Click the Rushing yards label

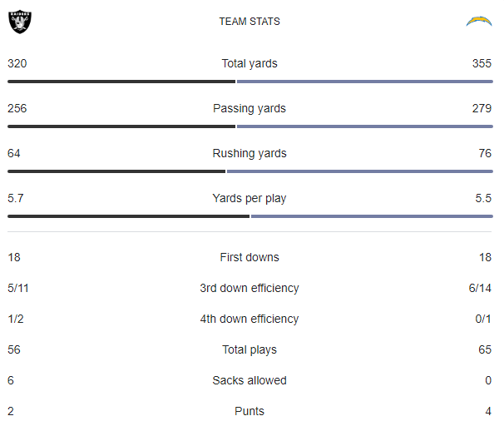(250, 153)
